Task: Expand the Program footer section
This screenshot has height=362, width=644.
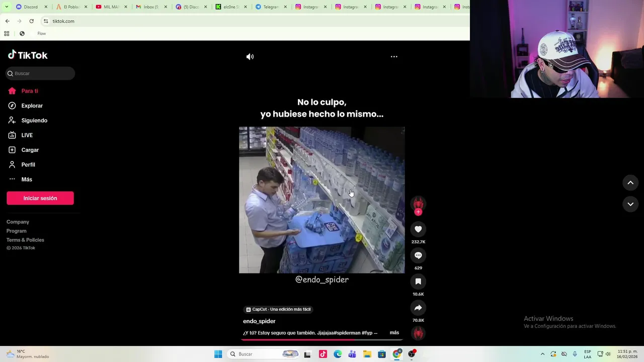Action: point(17,231)
